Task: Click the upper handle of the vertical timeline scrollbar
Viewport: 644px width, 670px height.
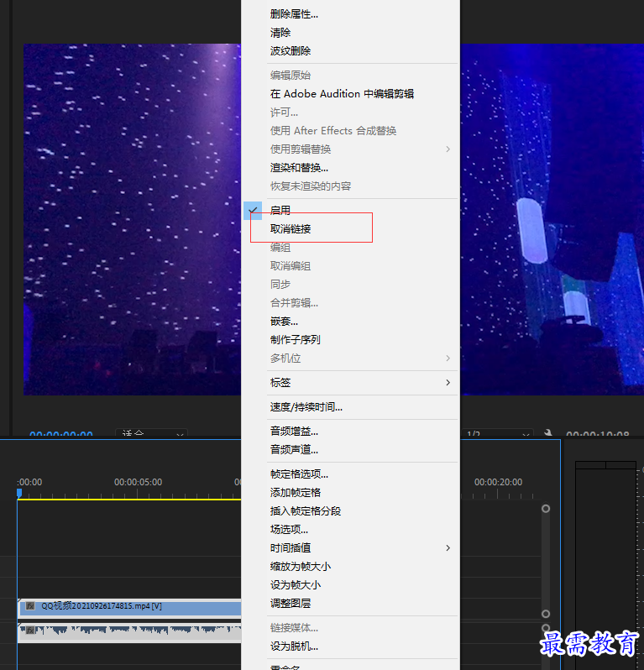Action: (546, 509)
